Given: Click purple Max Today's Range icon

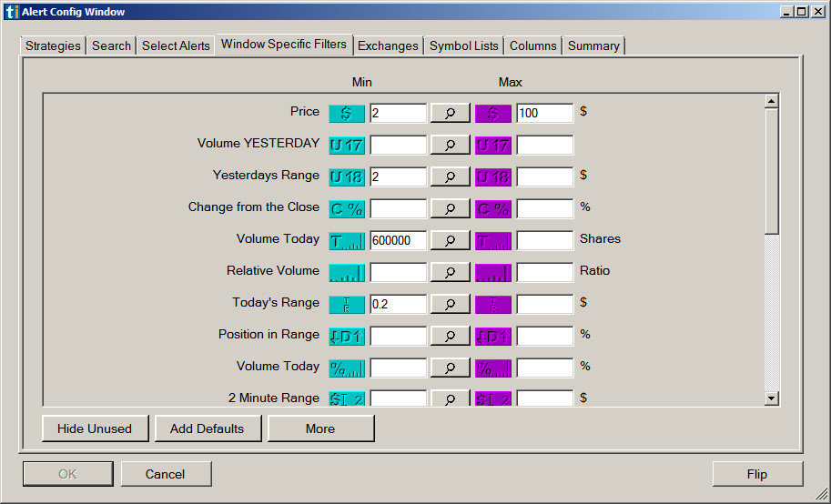Looking at the screenshot, I should coord(493,304).
